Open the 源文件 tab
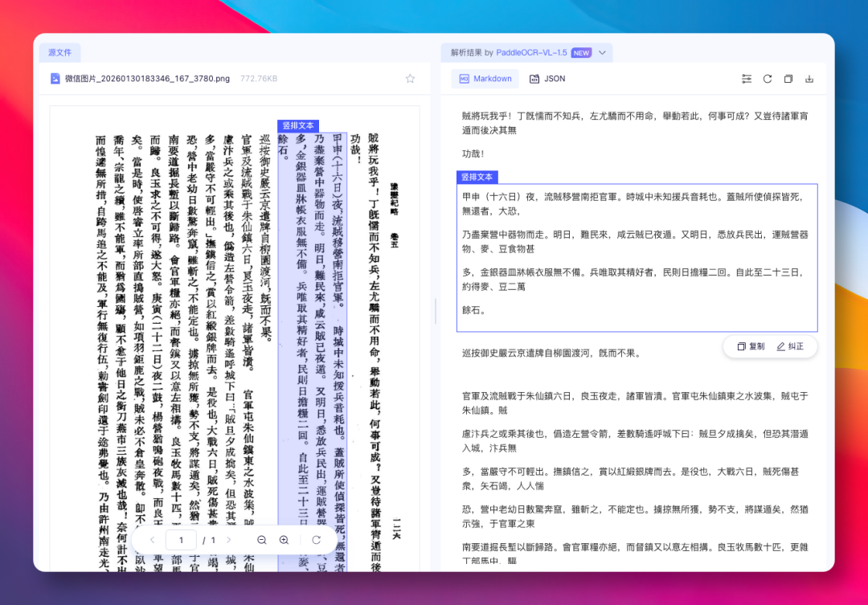 pyautogui.click(x=59, y=52)
